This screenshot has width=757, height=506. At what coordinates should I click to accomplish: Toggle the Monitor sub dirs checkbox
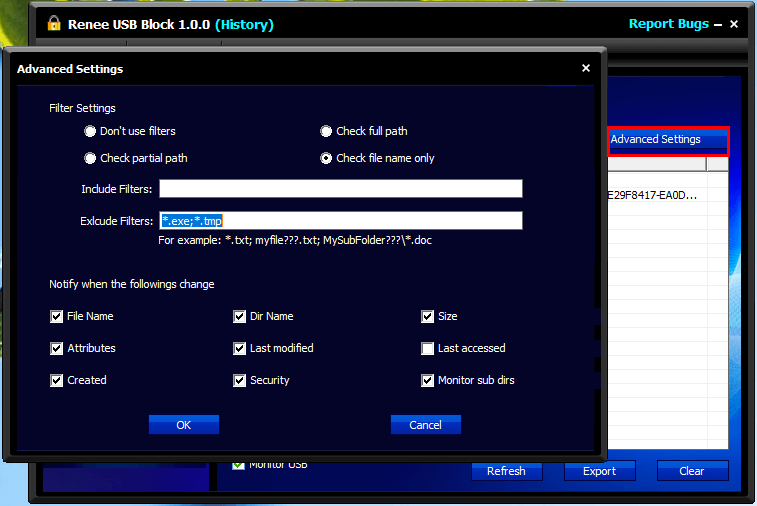428,380
